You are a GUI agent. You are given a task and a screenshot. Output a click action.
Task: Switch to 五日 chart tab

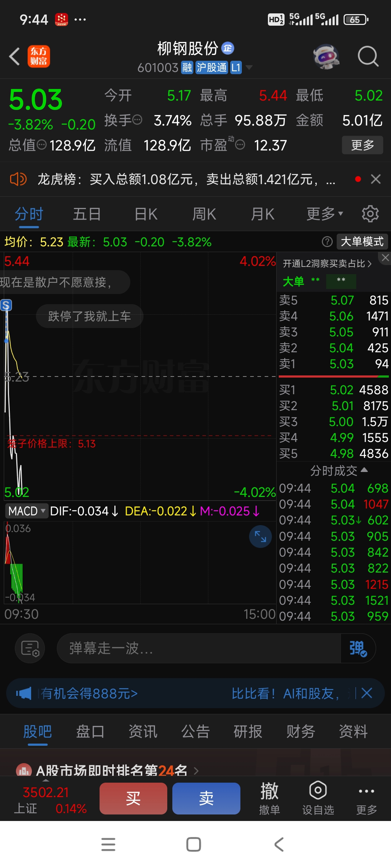(x=87, y=214)
